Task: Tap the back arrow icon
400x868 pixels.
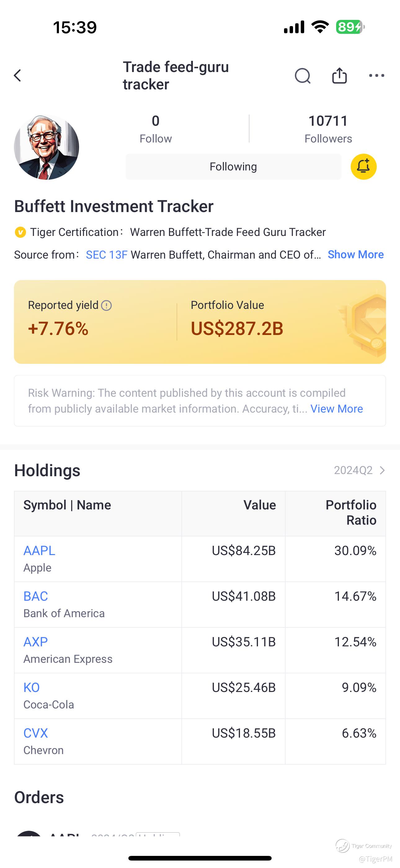Action: pyautogui.click(x=17, y=75)
